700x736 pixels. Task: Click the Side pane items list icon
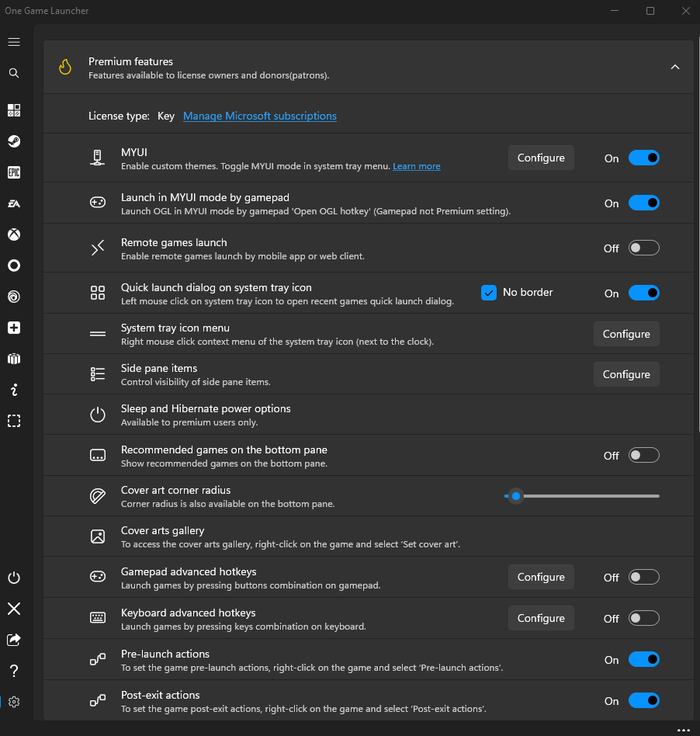(x=98, y=374)
